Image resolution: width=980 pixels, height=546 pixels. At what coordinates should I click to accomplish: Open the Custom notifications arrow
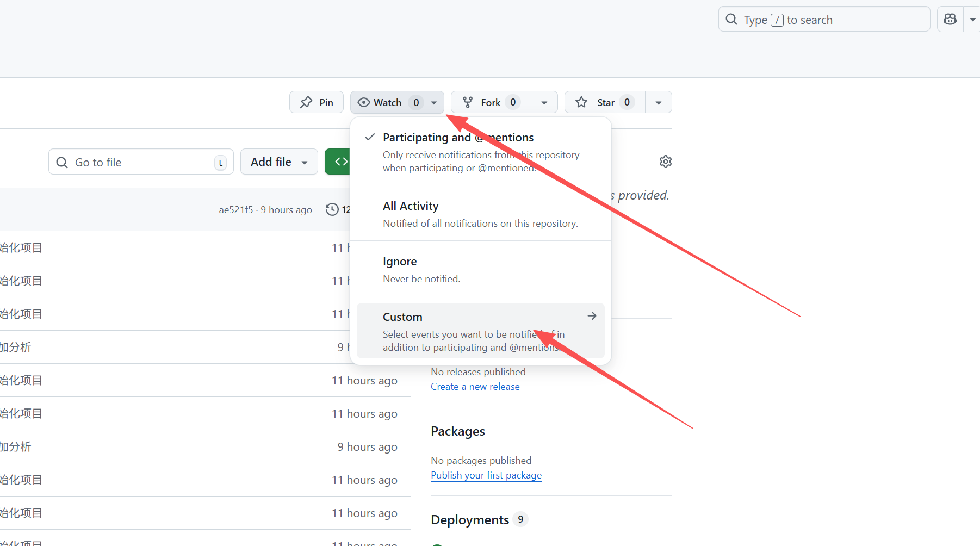592,316
